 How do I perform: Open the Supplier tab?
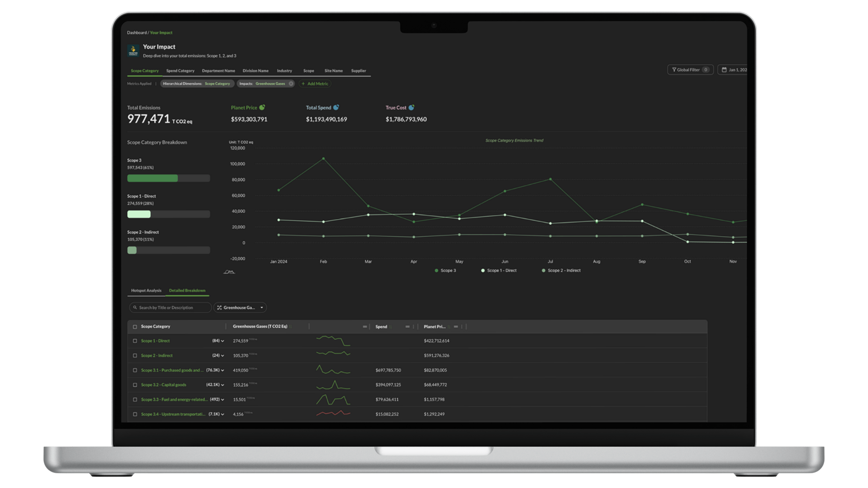359,71
